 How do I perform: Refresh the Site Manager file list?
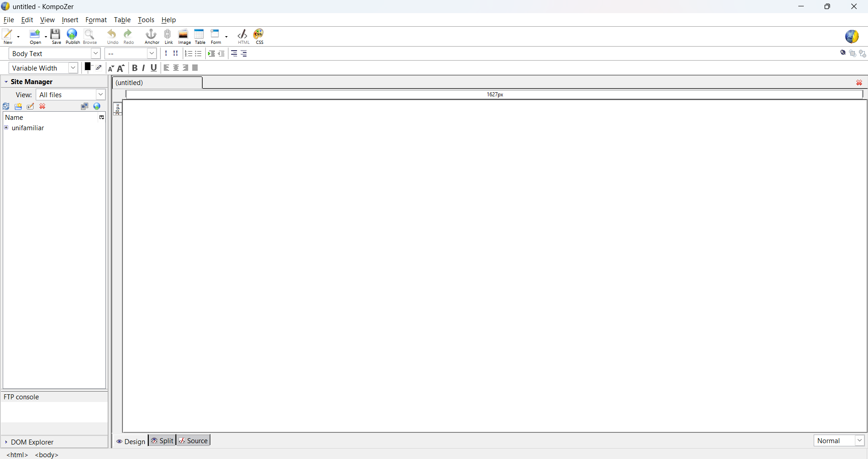(6, 107)
